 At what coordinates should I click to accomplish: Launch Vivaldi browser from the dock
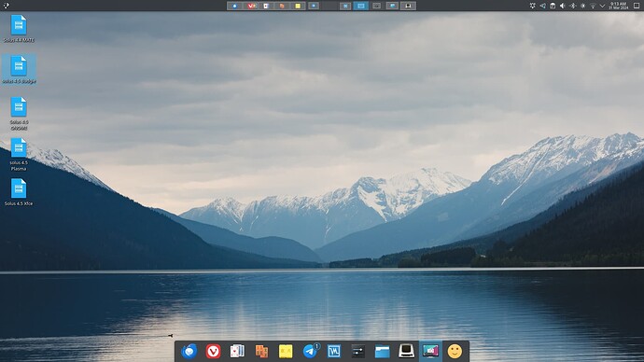(213, 352)
